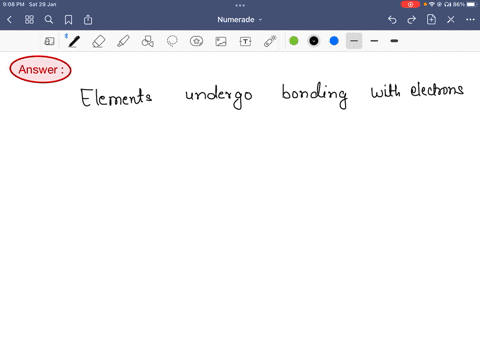Tap the multitasking three dots at top
The width and height of the screenshot is (480, 360).
point(240,5)
